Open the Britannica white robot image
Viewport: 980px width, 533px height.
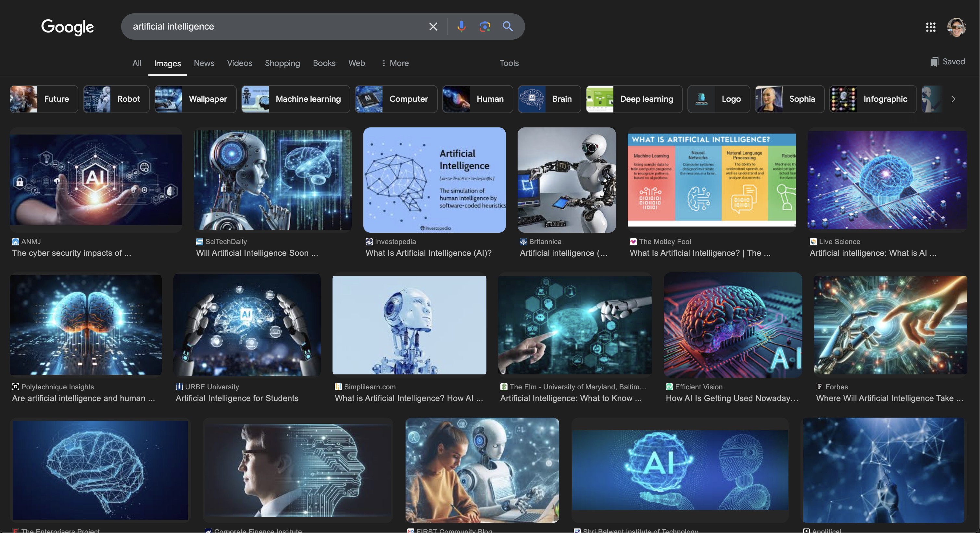coord(566,180)
